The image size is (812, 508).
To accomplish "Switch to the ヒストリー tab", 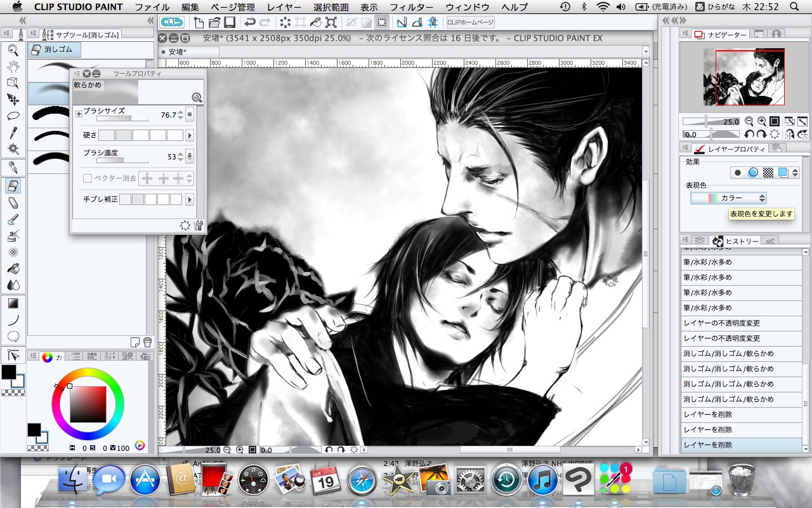I will click(735, 241).
